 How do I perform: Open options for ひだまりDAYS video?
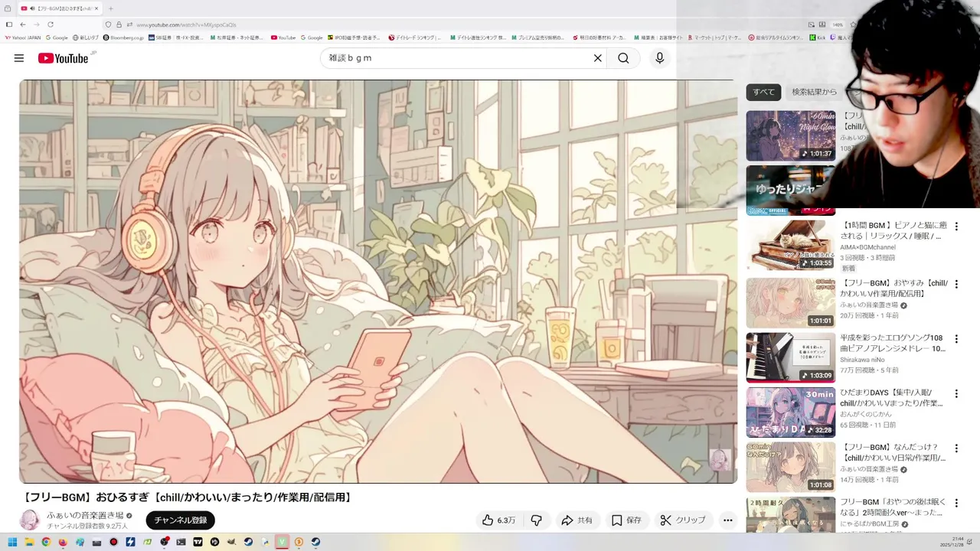point(956,393)
